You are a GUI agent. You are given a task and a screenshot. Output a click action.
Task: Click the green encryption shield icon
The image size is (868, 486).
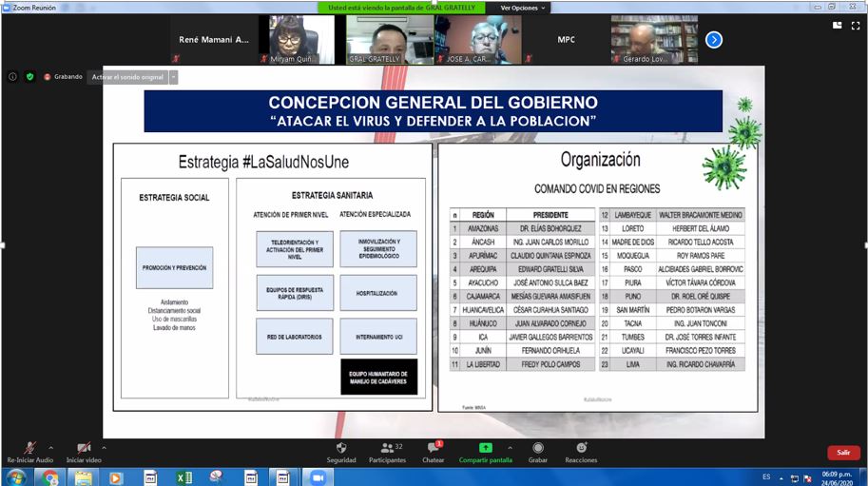[29, 77]
